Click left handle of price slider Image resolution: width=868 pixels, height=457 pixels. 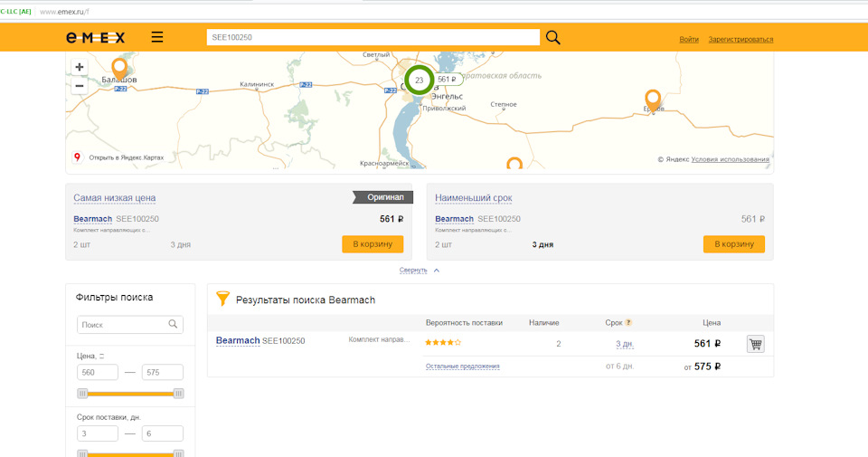[x=82, y=394]
